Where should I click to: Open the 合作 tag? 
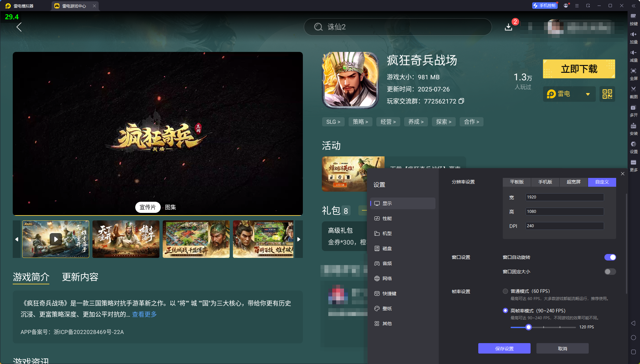point(471,122)
